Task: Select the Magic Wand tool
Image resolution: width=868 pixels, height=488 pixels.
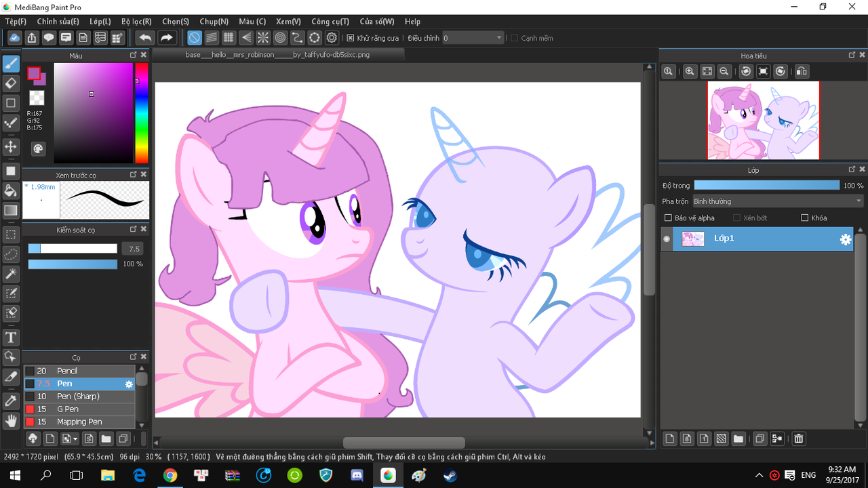Action: click(11, 274)
